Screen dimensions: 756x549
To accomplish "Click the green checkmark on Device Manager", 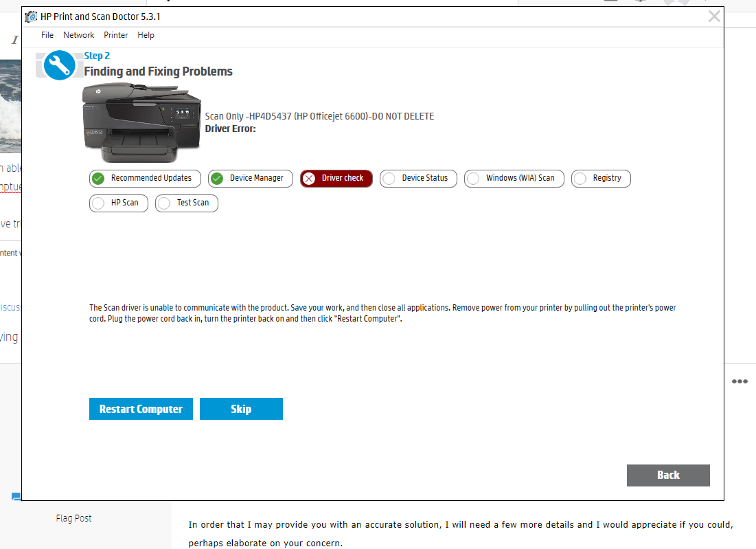I will tap(217, 179).
